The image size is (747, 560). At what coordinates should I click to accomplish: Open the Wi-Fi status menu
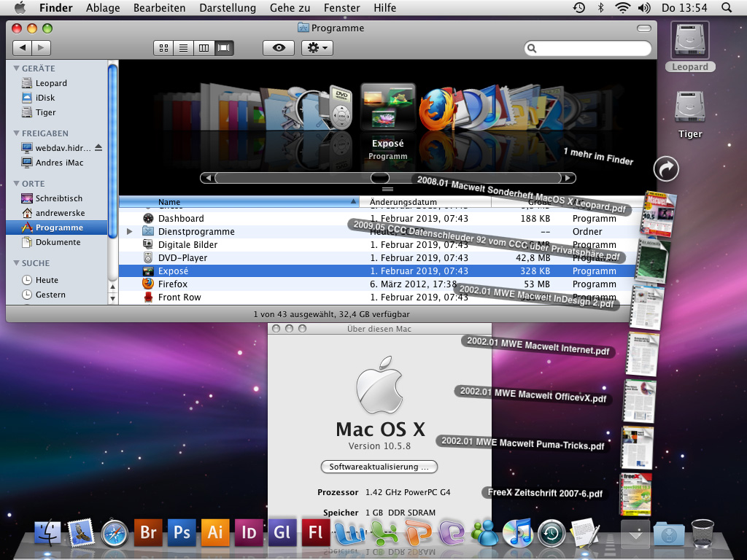(623, 7)
